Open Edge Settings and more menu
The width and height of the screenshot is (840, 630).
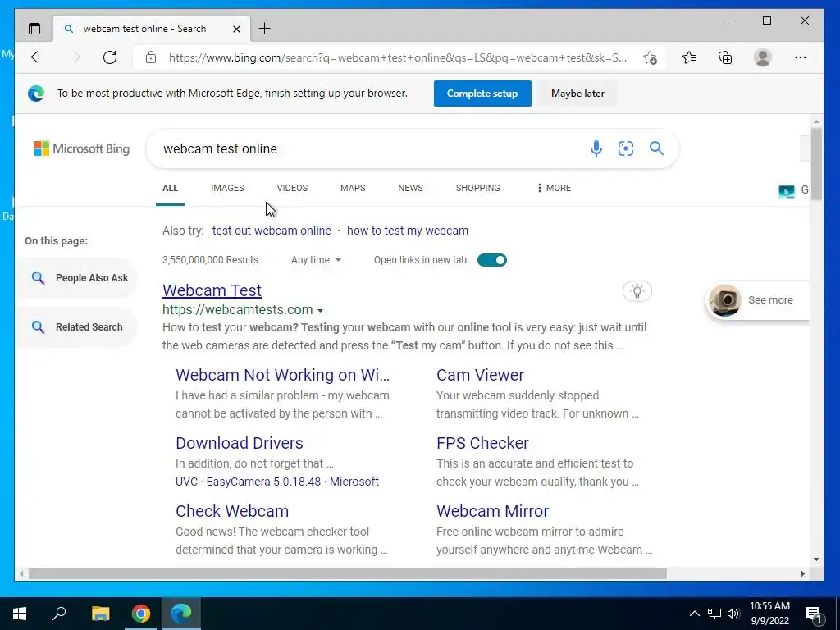click(x=801, y=57)
